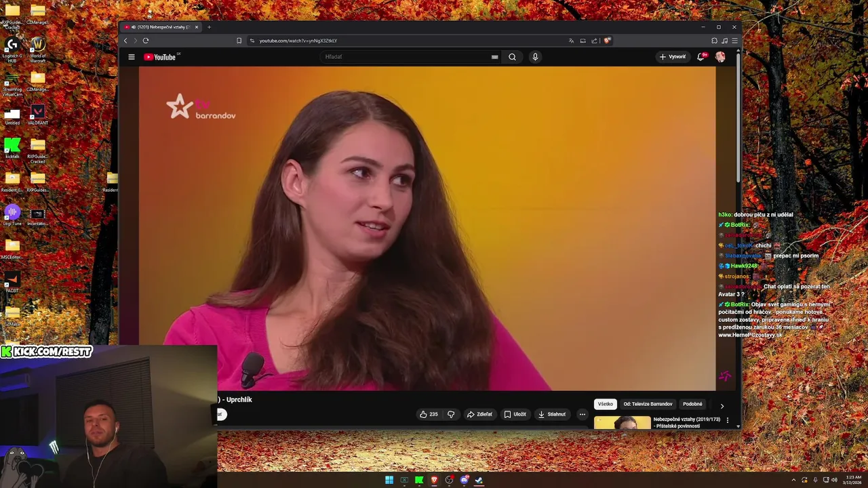Open a new browser tab
This screenshot has height=488, width=868.
coord(209,27)
